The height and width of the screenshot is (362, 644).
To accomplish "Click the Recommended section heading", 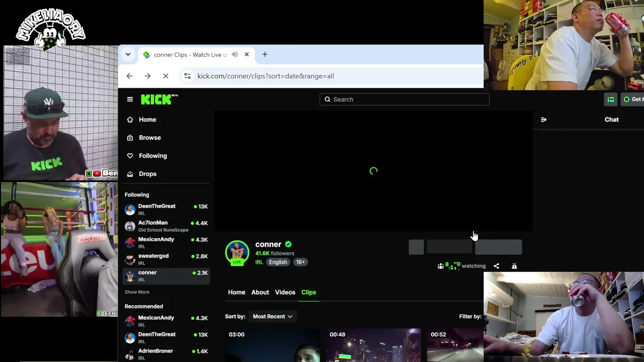I will click(144, 306).
